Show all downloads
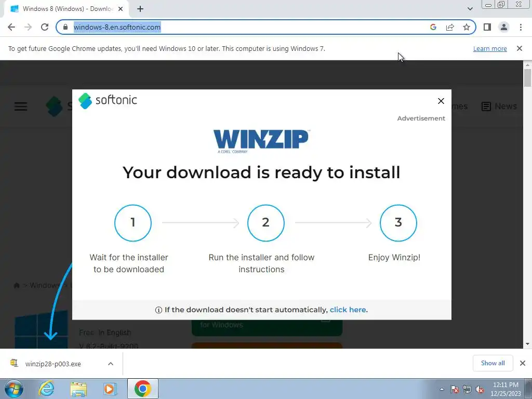This screenshot has height=399, width=532. [493, 363]
